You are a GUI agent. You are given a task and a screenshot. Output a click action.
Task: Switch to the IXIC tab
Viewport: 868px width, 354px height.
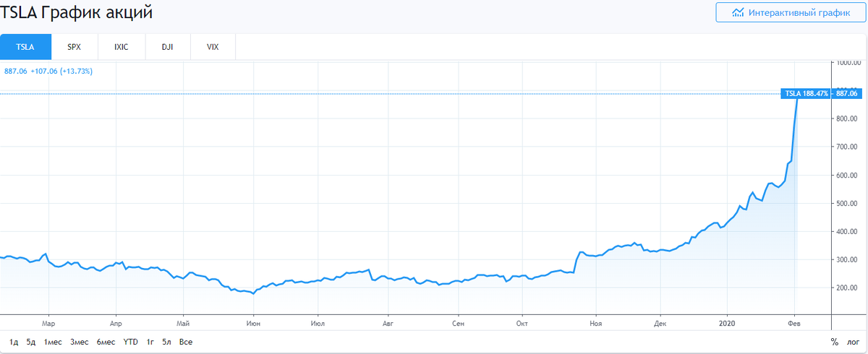coord(122,46)
